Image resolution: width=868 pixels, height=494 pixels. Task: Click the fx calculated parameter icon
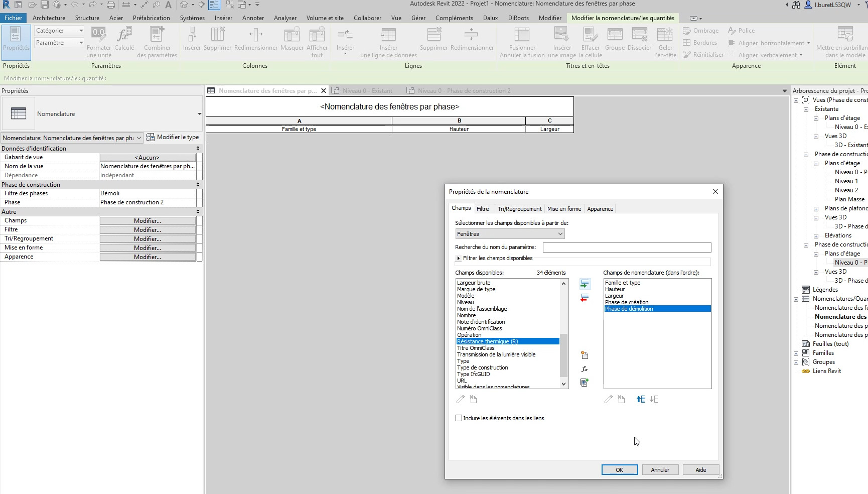(585, 369)
